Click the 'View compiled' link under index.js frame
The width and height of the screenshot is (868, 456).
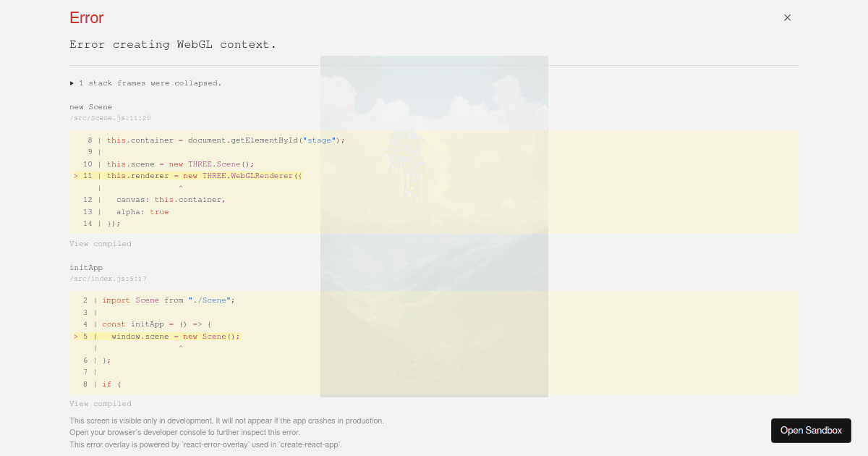point(101,403)
